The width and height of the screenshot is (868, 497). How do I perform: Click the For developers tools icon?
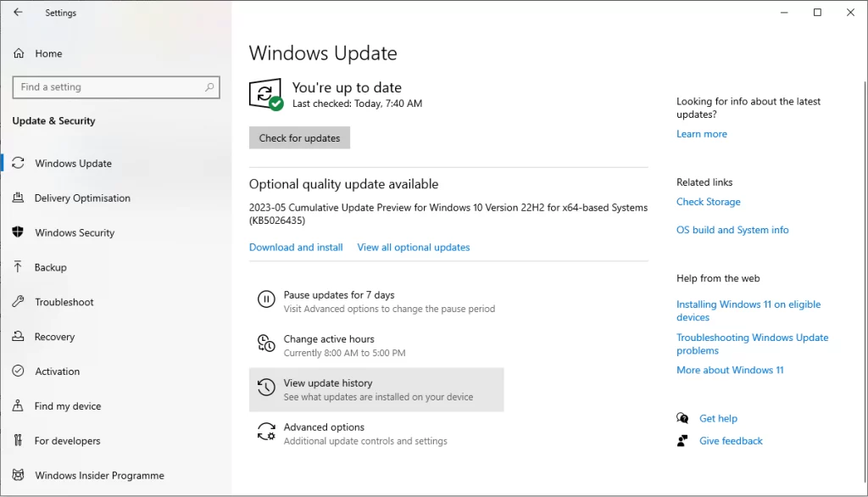coord(19,440)
